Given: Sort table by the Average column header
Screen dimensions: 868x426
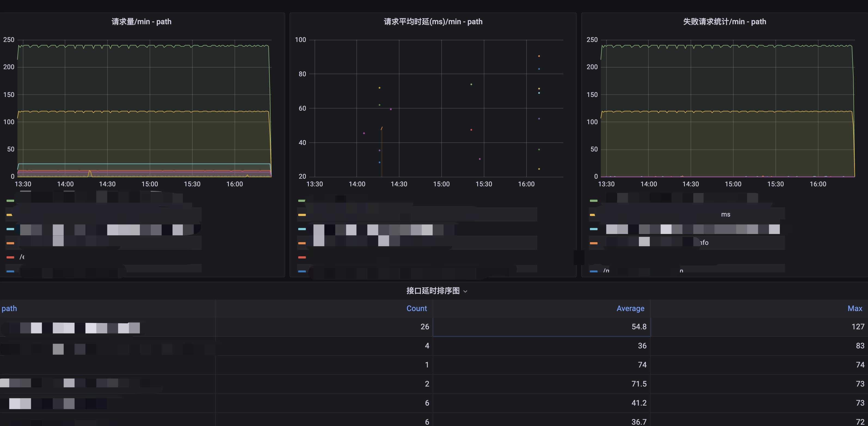Looking at the screenshot, I should pyautogui.click(x=630, y=308).
